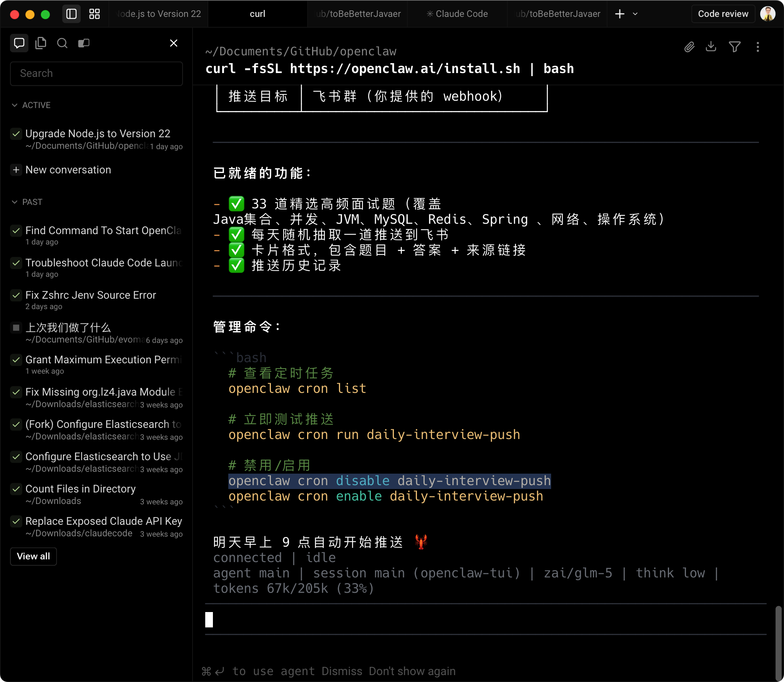This screenshot has height=682, width=784.
Task: Open the grid view layout icon
Action: click(95, 14)
